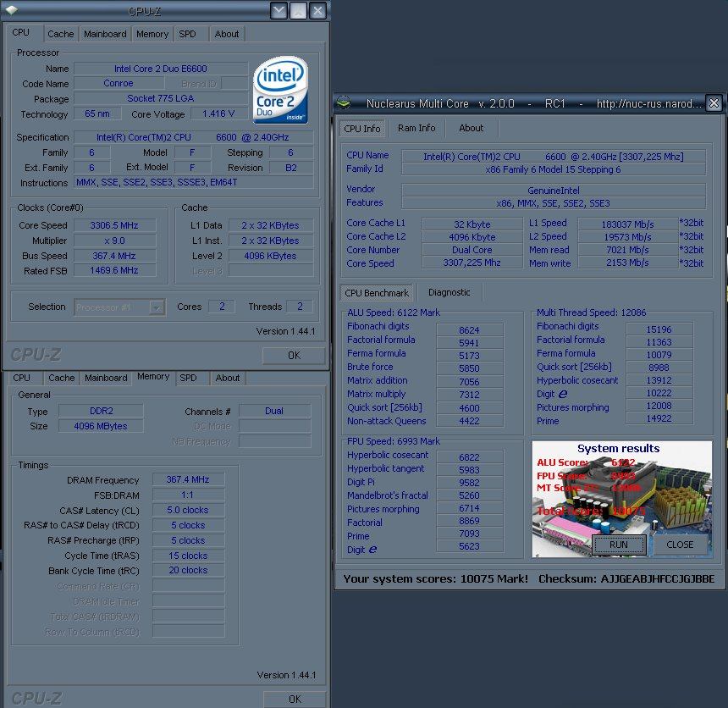Click the Mem read value 7021 Mb/s
This screenshot has height=708, width=728.
(628, 250)
